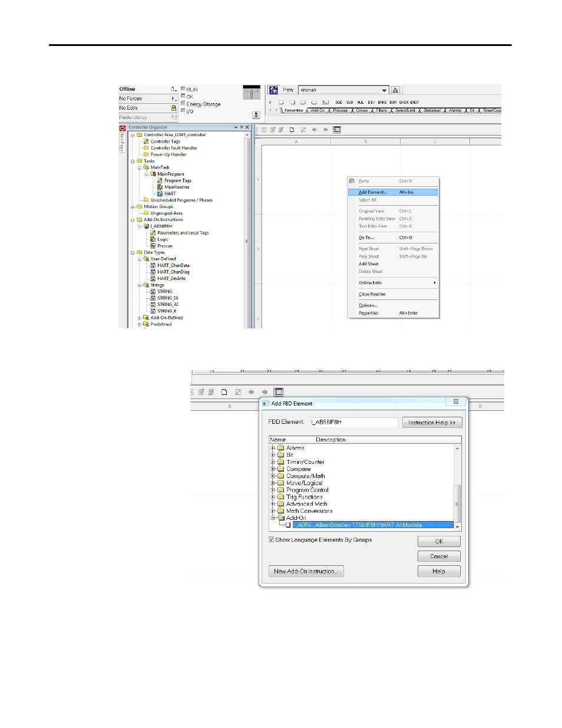The image size is (562, 728).
Task: Click the No Edits lock icon
Action: pos(174,108)
